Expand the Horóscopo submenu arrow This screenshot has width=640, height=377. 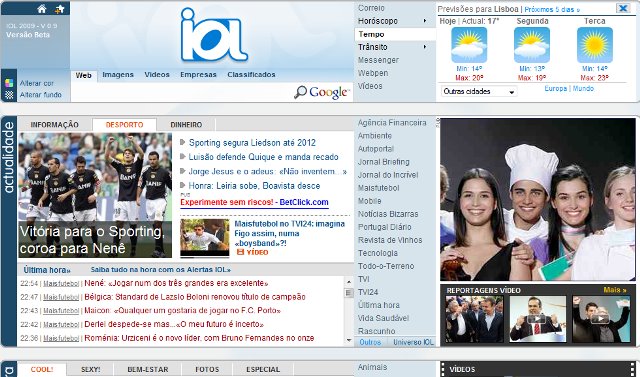tap(425, 21)
